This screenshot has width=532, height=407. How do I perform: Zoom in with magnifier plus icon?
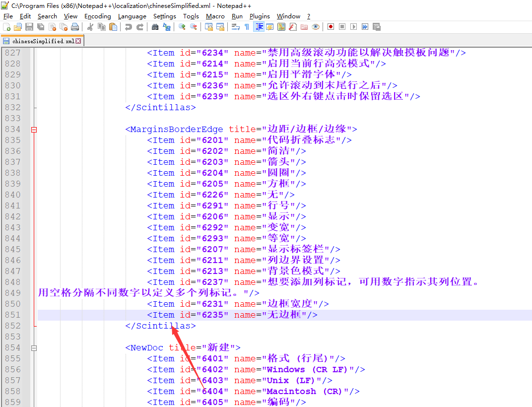tap(182, 27)
